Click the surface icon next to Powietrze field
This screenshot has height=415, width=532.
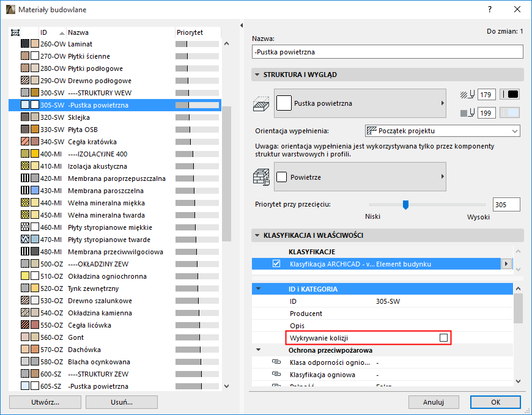[x=262, y=176]
